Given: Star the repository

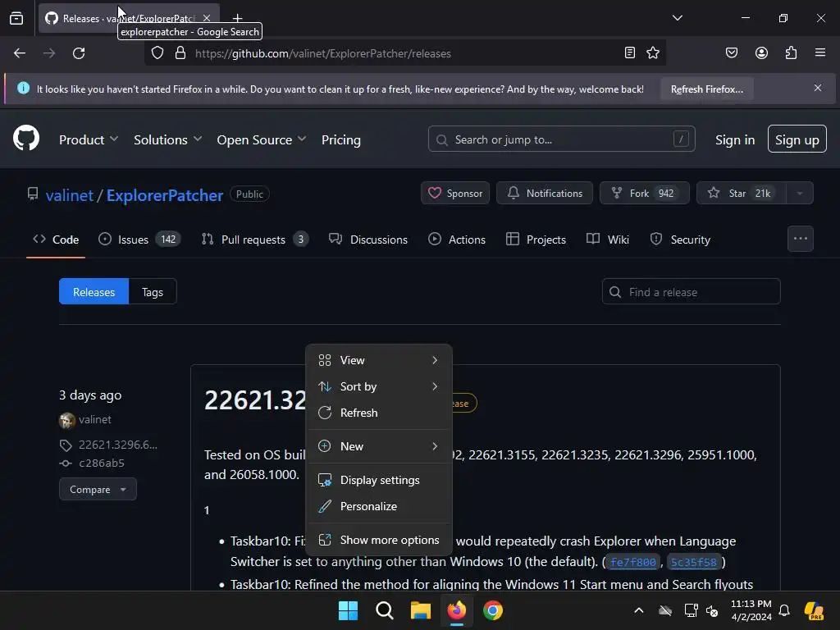Looking at the screenshot, I should click(x=742, y=194).
